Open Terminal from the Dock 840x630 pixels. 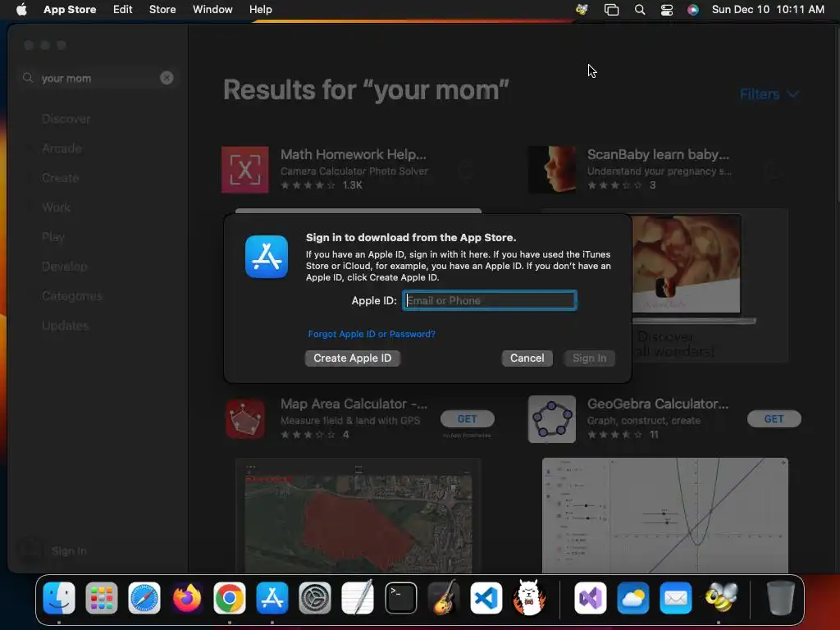point(400,598)
